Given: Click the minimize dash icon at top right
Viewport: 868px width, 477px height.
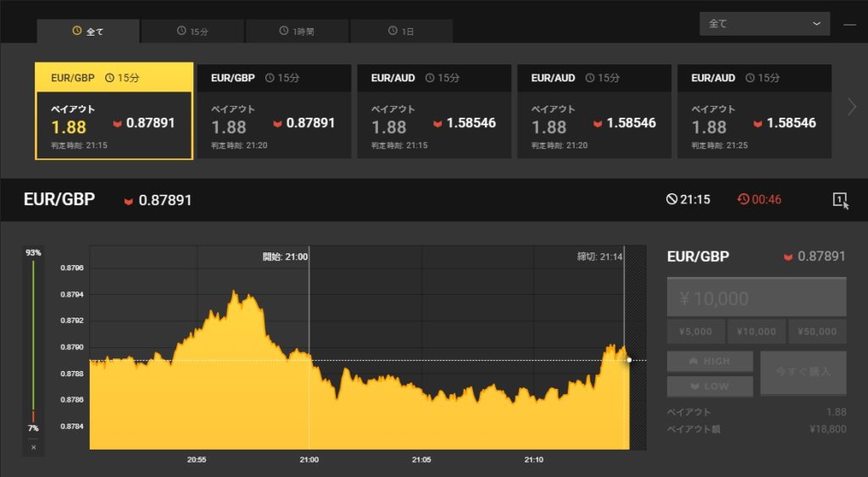Looking at the screenshot, I should tap(849, 25).
